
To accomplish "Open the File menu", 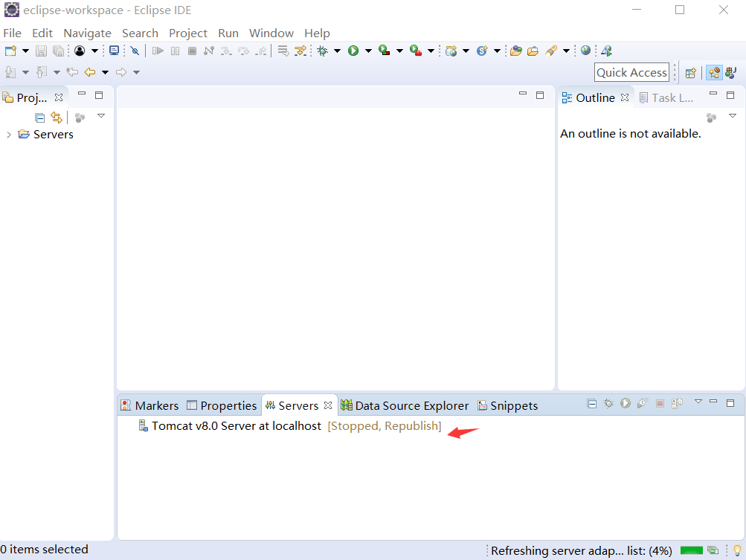I will coord(13,33).
